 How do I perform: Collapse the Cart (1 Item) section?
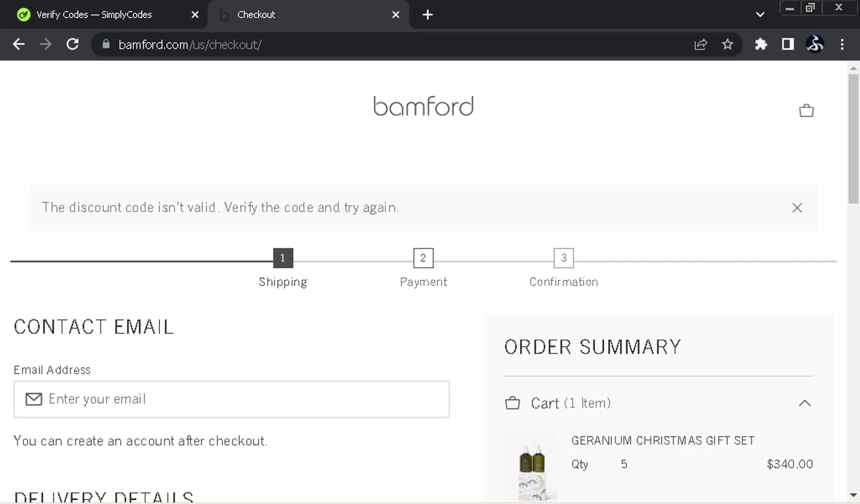(805, 403)
